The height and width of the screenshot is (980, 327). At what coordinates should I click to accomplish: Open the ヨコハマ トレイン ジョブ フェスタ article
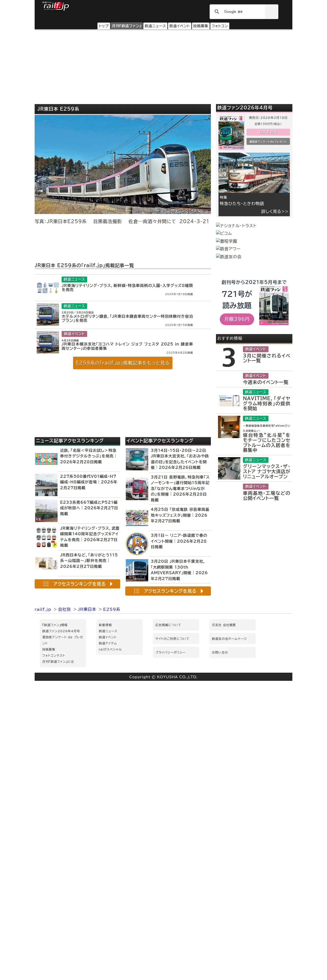pyautogui.click(x=127, y=346)
